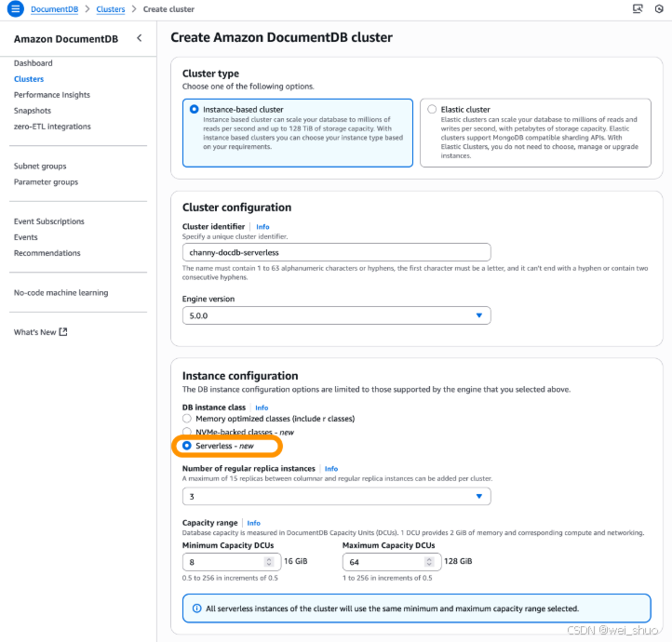
Task: Click the Cluster identifier text field
Action: coord(336,252)
